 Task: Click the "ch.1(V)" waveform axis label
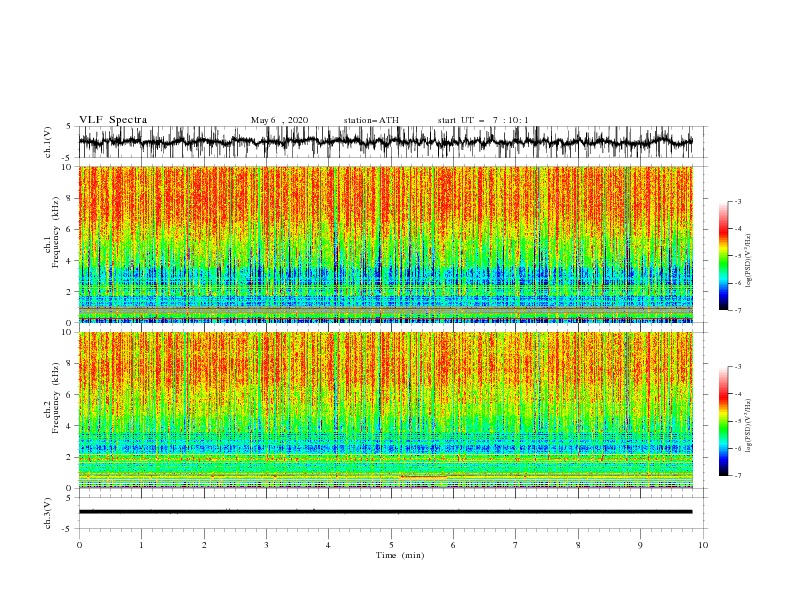pyautogui.click(x=48, y=142)
